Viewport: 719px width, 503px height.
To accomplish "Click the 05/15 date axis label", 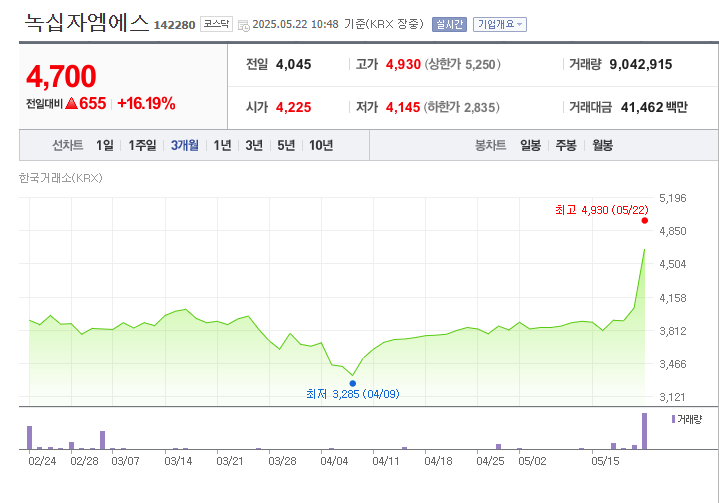I will (x=605, y=461).
